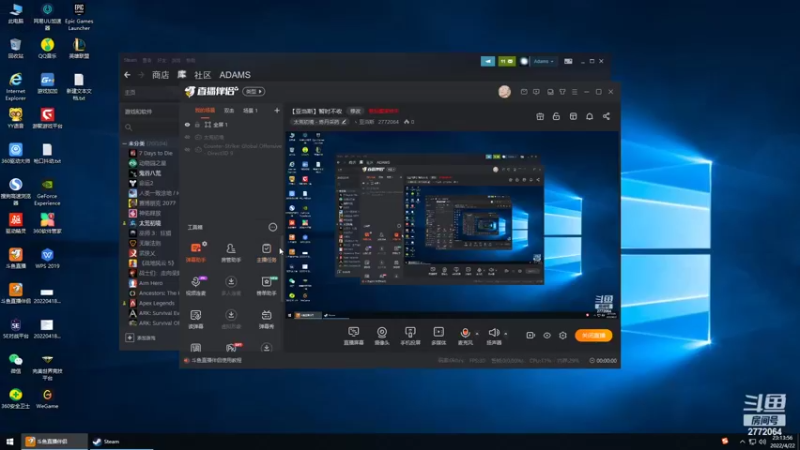Viewport: 800px width, 450px height.
Task: Add a 摄像头 camera source
Action: click(x=382, y=336)
